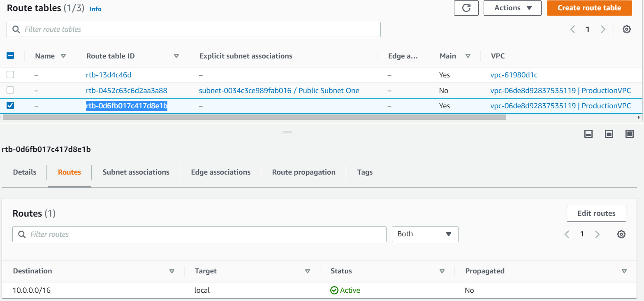Open highlighted rtb-0d6fb017c417d8e1b link
The height and width of the screenshot is (301, 644).
(127, 106)
